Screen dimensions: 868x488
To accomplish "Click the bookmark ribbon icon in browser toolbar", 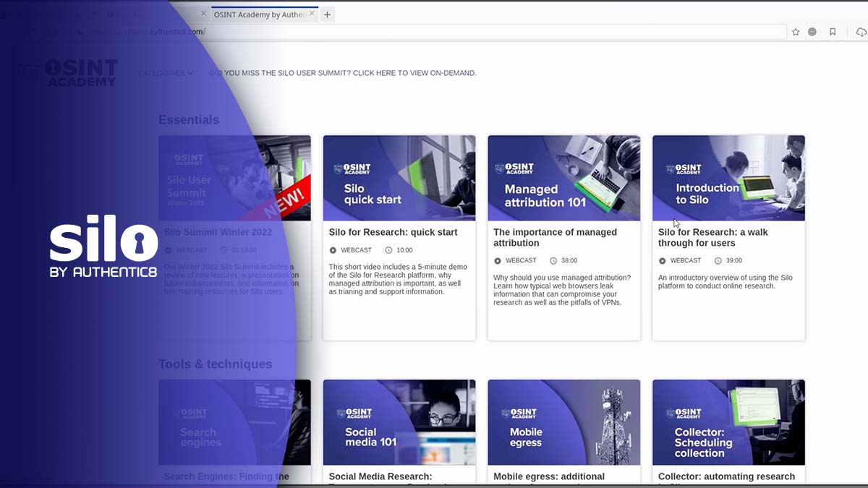I will coord(833,32).
